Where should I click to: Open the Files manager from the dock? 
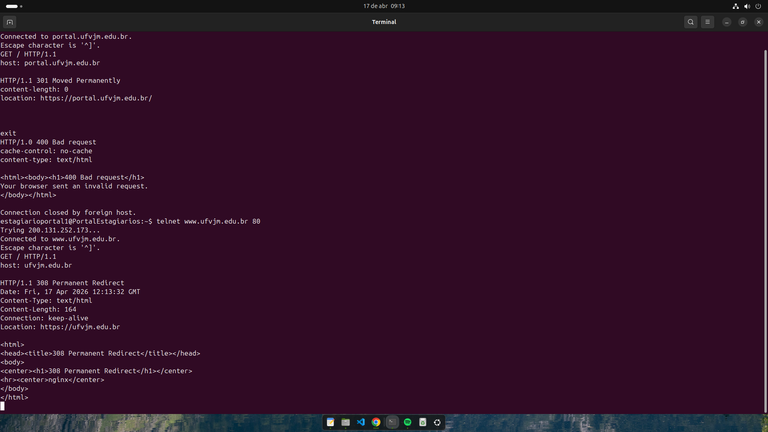(346, 422)
